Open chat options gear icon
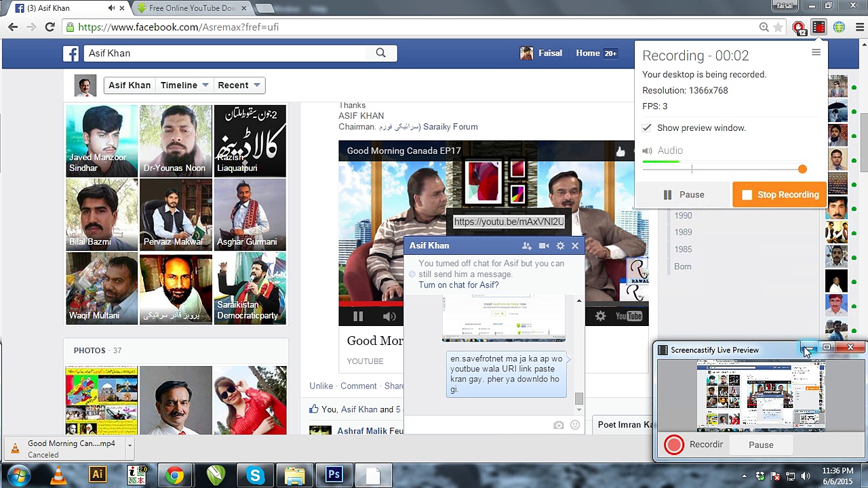868x488 pixels. pos(560,246)
